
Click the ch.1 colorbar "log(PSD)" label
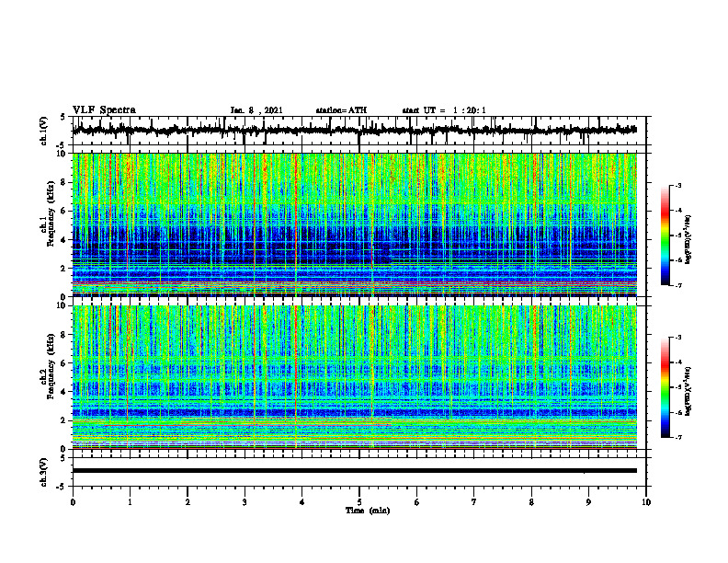pos(688,240)
